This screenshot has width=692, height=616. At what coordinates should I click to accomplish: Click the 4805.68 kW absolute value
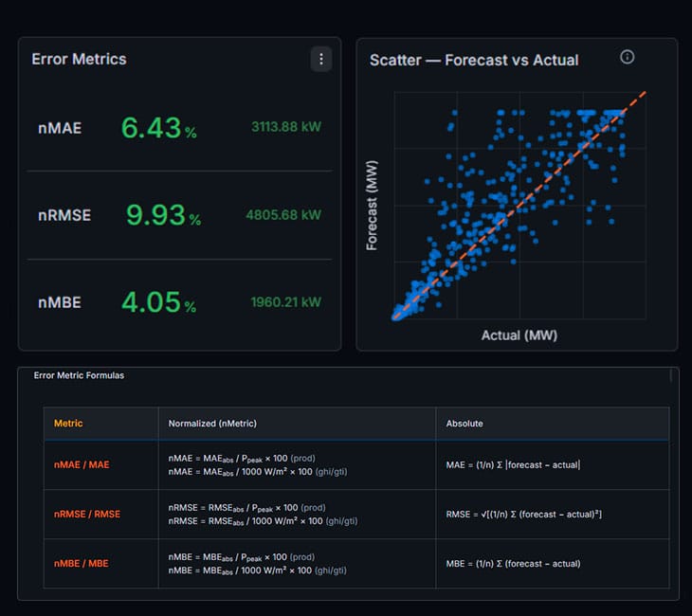[283, 215]
